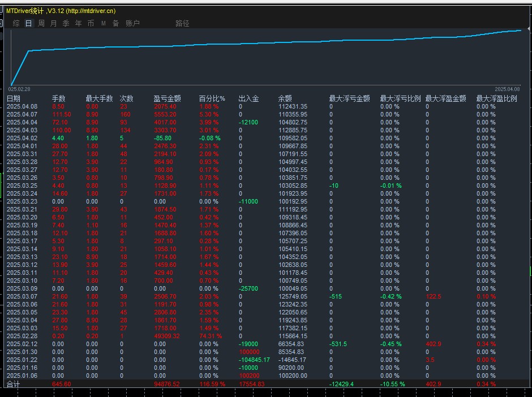Click the 最大浮盈金额 column header
The width and height of the screenshot is (532, 397).
click(x=446, y=98)
